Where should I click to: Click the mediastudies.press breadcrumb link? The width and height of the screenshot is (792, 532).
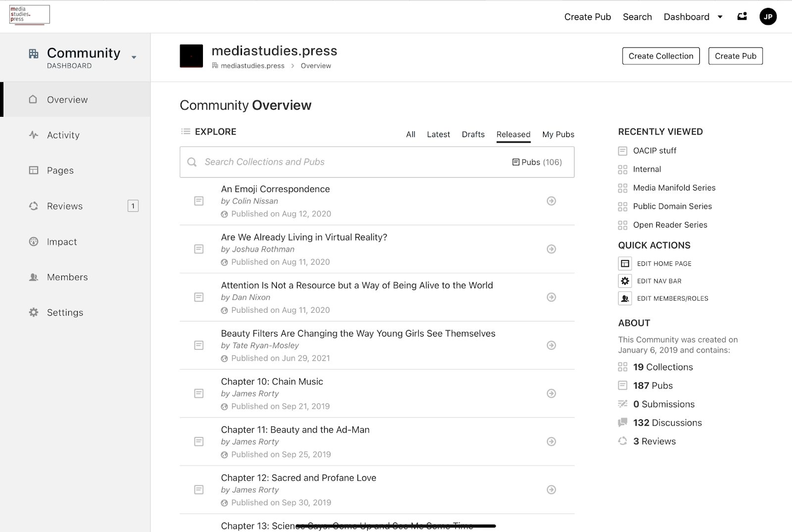pyautogui.click(x=252, y=66)
